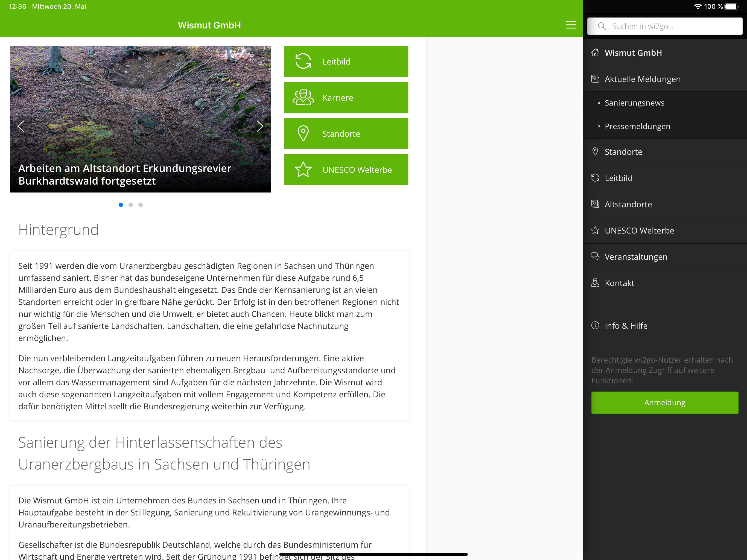The width and height of the screenshot is (747, 560).
Task: Open Info & Hilfe entry
Action: 665,325
